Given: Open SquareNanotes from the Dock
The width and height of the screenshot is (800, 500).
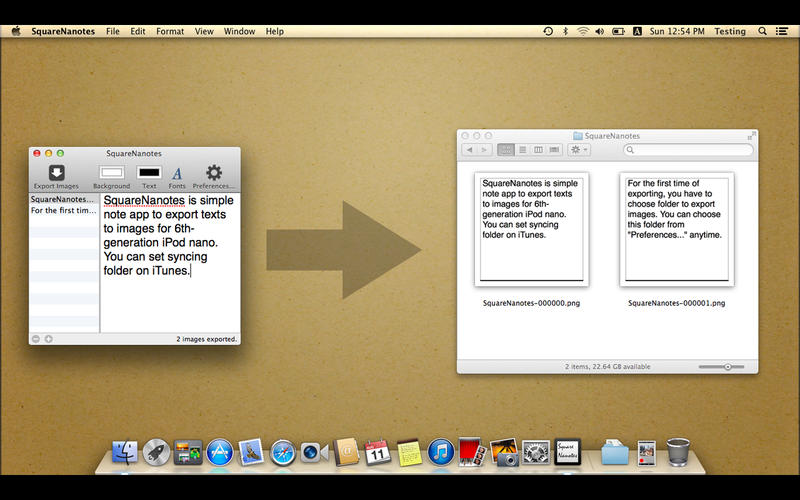Looking at the screenshot, I should [x=567, y=452].
